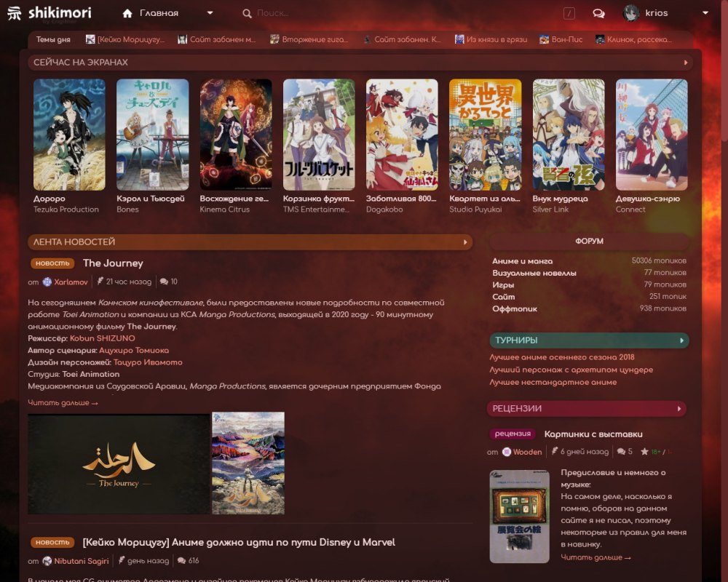Click the star rating icon on review
728x582 pixels.
644,451
